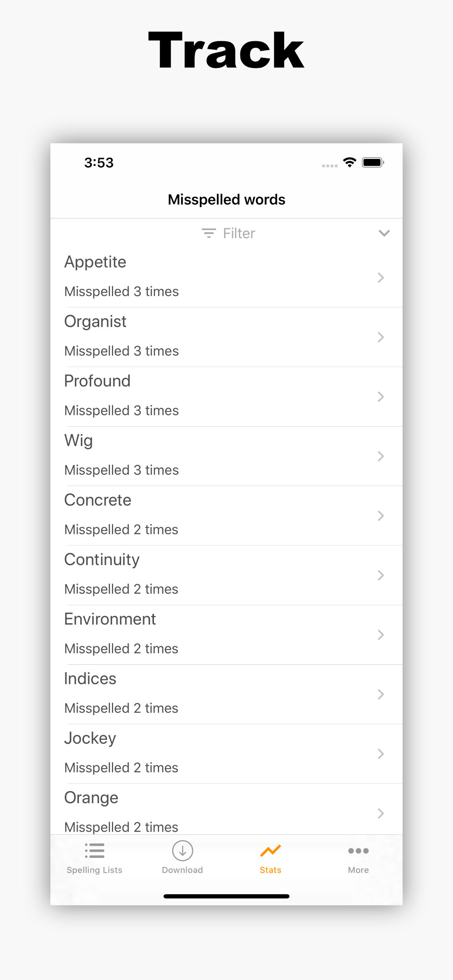Tap the Wi-Fi status icon
Screen dimensions: 453x980
click(349, 163)
